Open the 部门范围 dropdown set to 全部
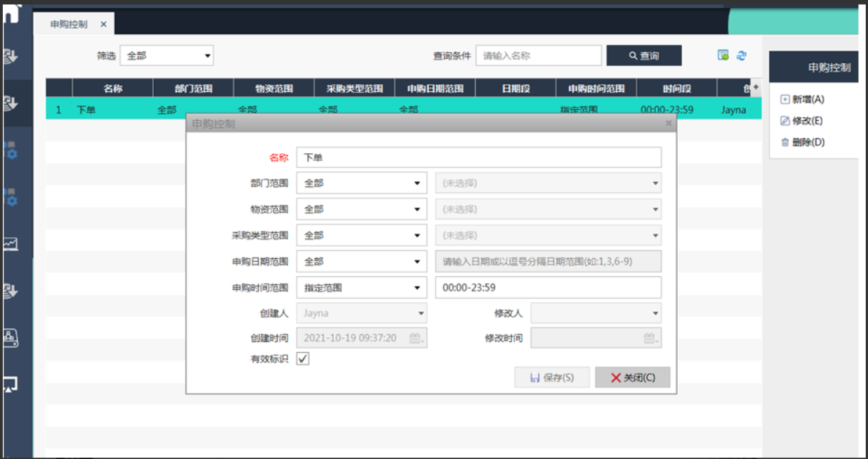This screenshot has height=459, width=868. pyautogui.click(x=361, y=183)
